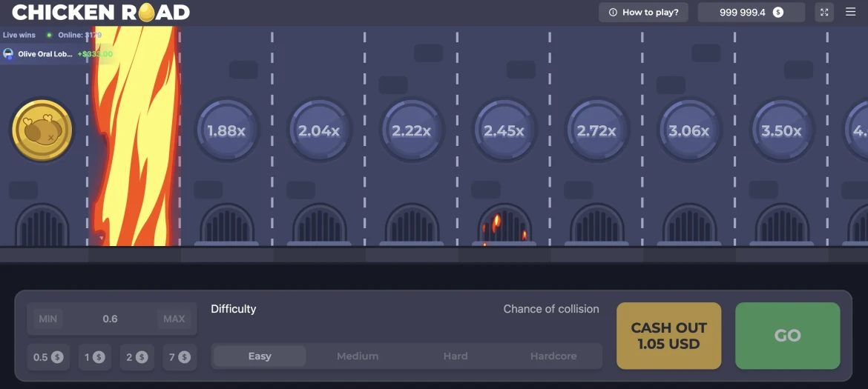Image resolution: width=868 pixels, height=389 pixels.
Task: Click the 1.88x multiplier manhole
Action: (226, 130)
